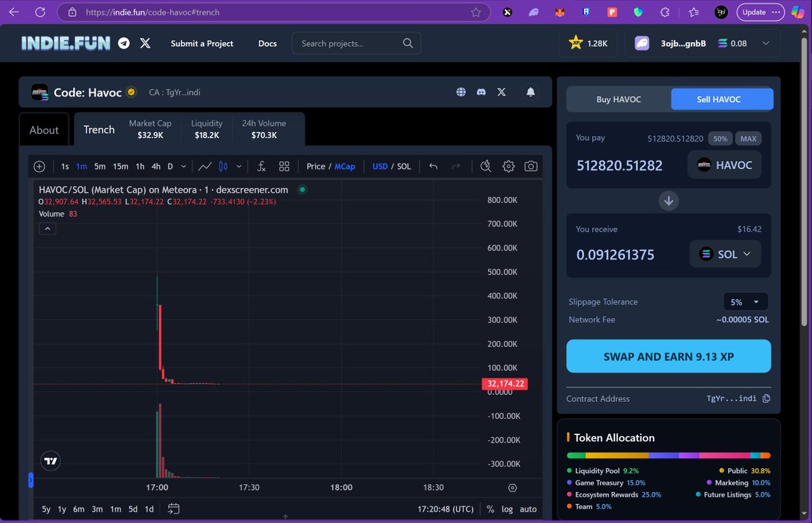Screen dimensions: 812x523
Task: Click SWAP AND EARN 9.13 XP
Action: click(x=669, y=356)
